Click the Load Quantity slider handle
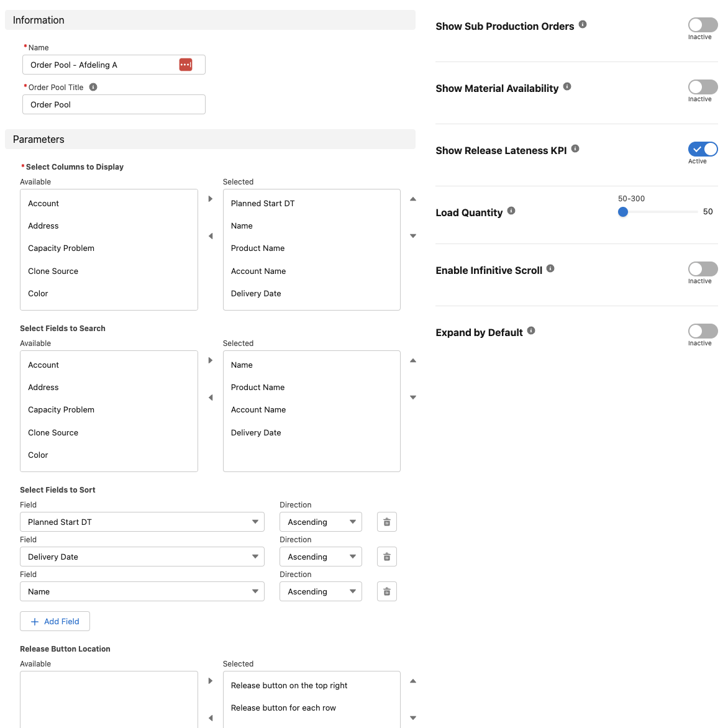 click(x=623, y=212)
